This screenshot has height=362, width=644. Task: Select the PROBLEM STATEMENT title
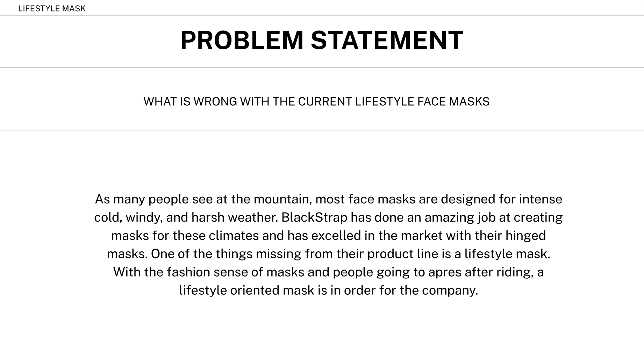[x=322, y=40]
